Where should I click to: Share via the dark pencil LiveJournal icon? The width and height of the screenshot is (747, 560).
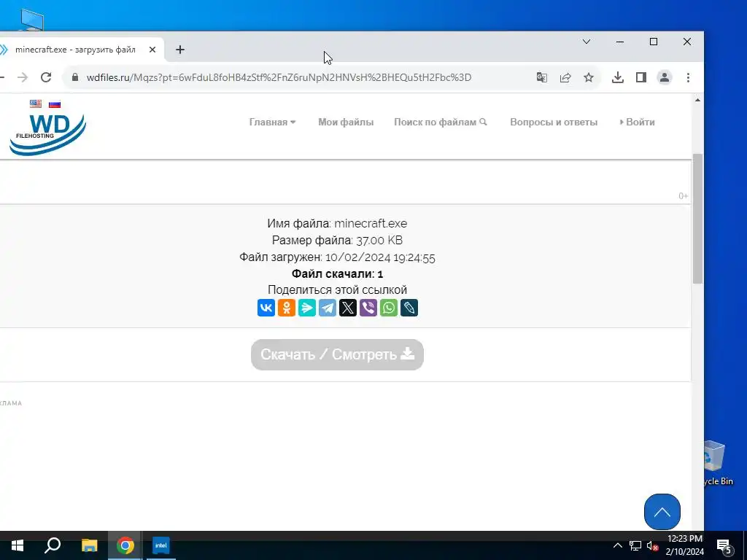[x=409, y=308]
